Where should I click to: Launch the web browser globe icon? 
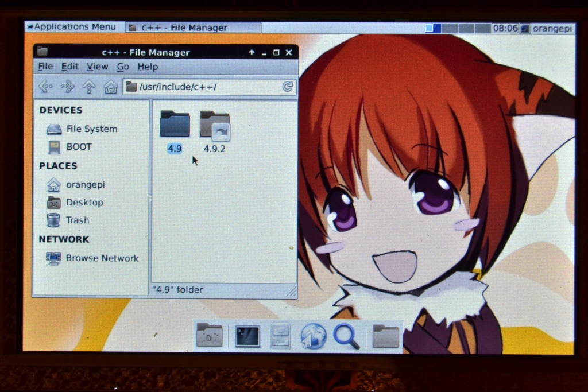click(314, 336)
